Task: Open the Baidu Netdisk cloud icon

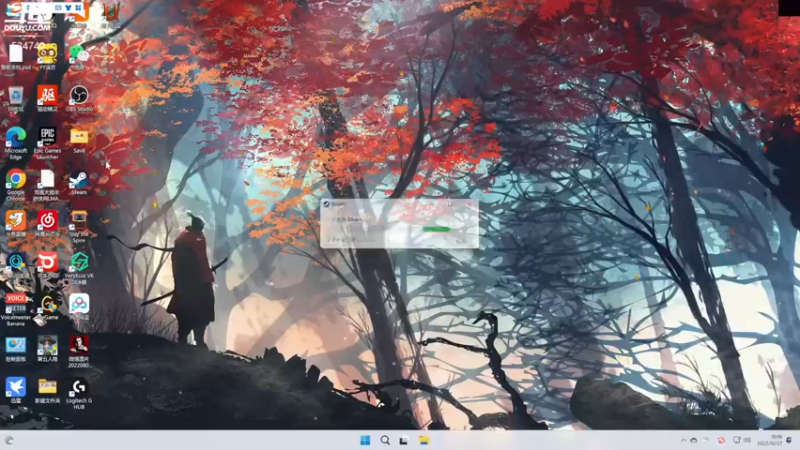Action: 79,307
